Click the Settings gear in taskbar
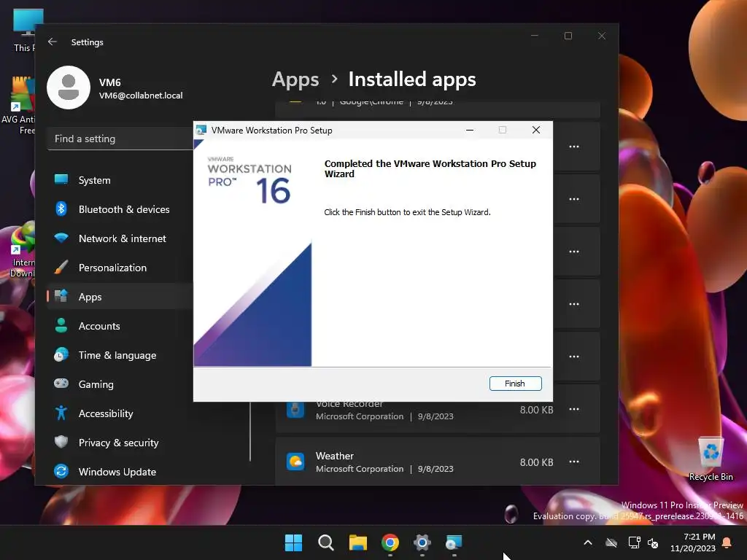This screenshot has height=560, width=747. point(422,542)
